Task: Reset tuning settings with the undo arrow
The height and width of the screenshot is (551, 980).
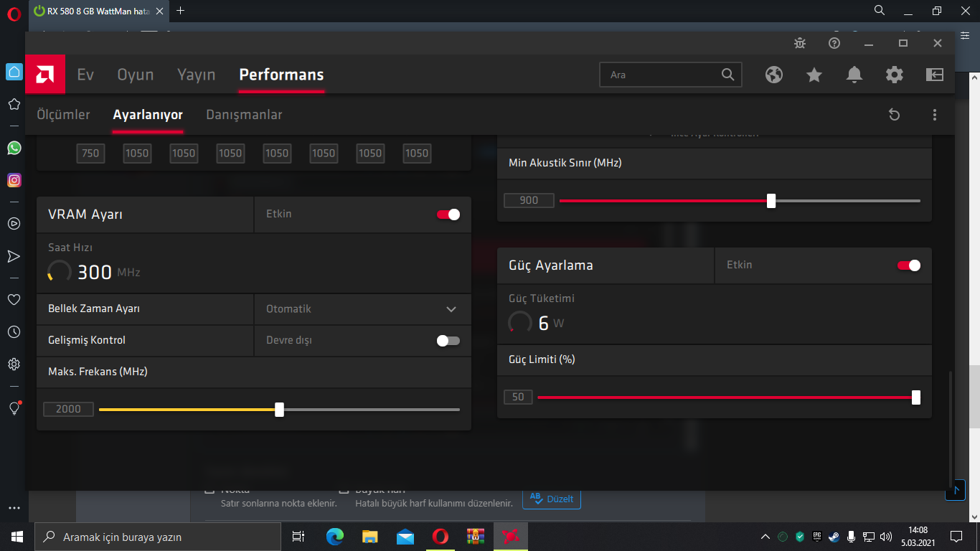Action: coord(894,115)
